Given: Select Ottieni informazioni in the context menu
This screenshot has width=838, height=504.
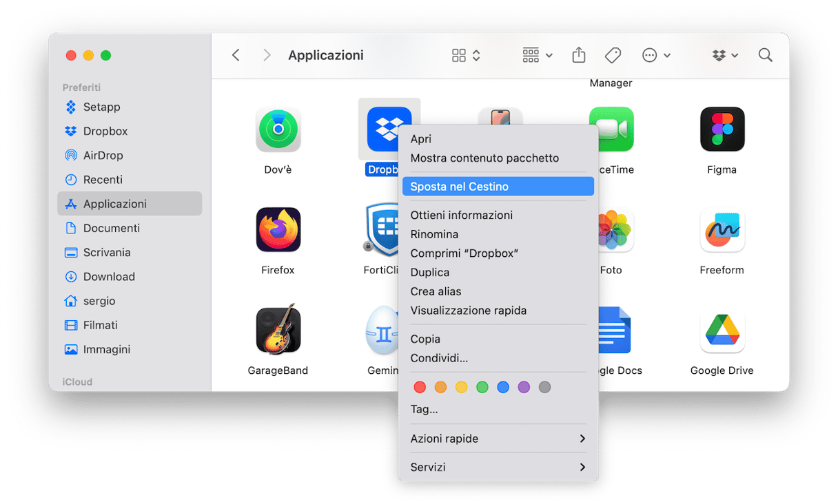Looking at the screenshot, I should (462, 216).
